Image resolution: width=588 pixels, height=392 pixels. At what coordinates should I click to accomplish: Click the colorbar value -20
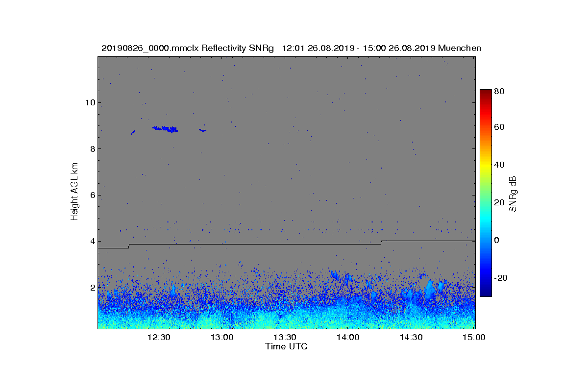point(501,278)
